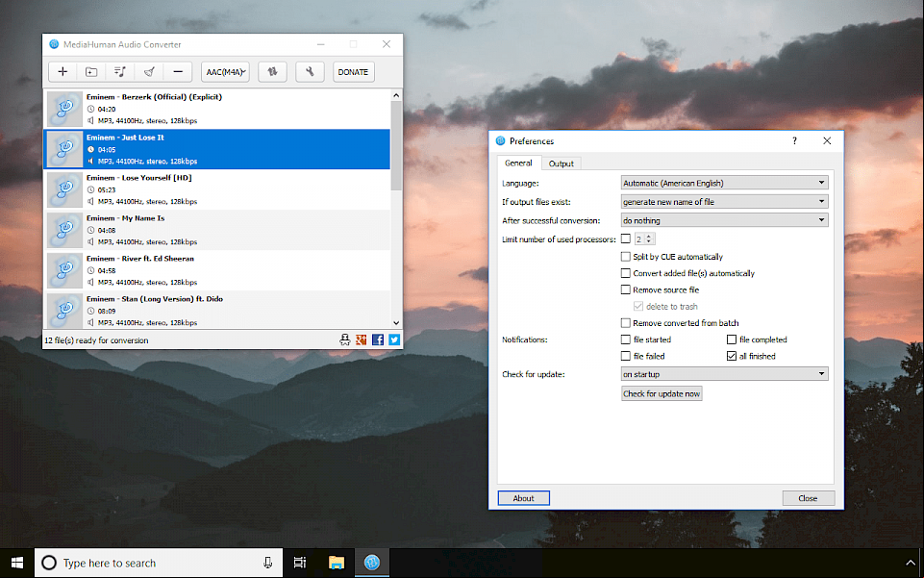Enable Split by CUE automatically

point(626,256)
